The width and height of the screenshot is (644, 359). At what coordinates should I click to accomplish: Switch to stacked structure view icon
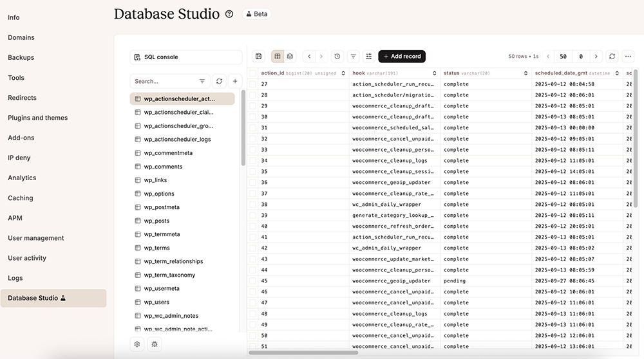290,56
